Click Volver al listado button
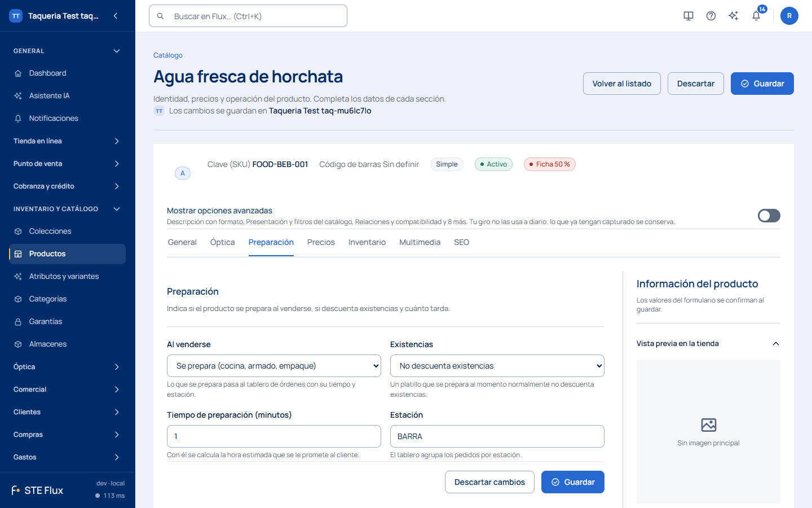The image size is (812, 508). click(622, 84)
